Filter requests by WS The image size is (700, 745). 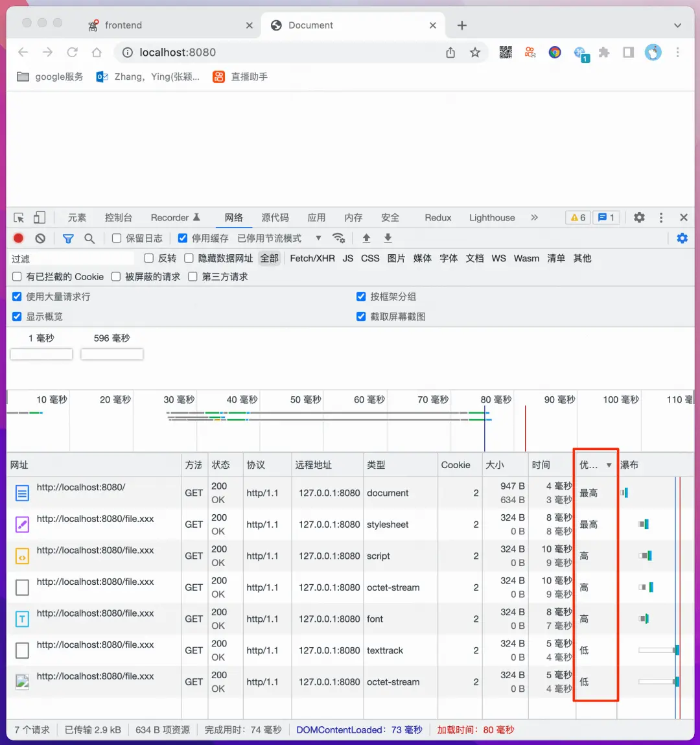498,258
